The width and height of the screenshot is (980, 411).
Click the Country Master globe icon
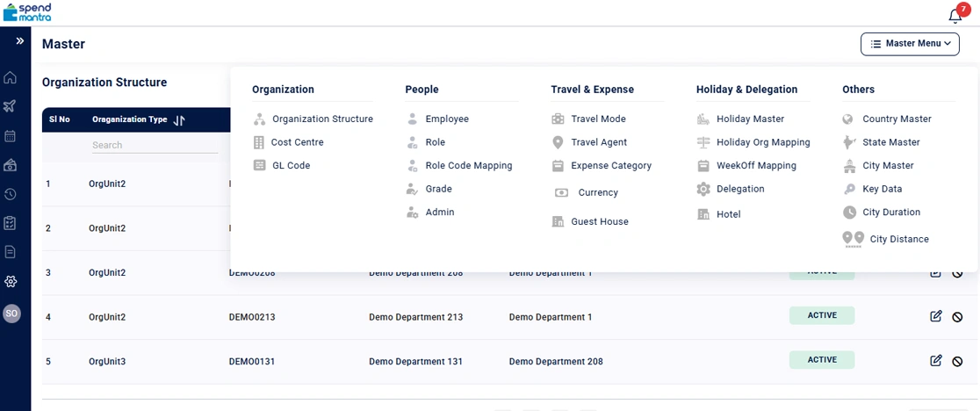(848, 119)
